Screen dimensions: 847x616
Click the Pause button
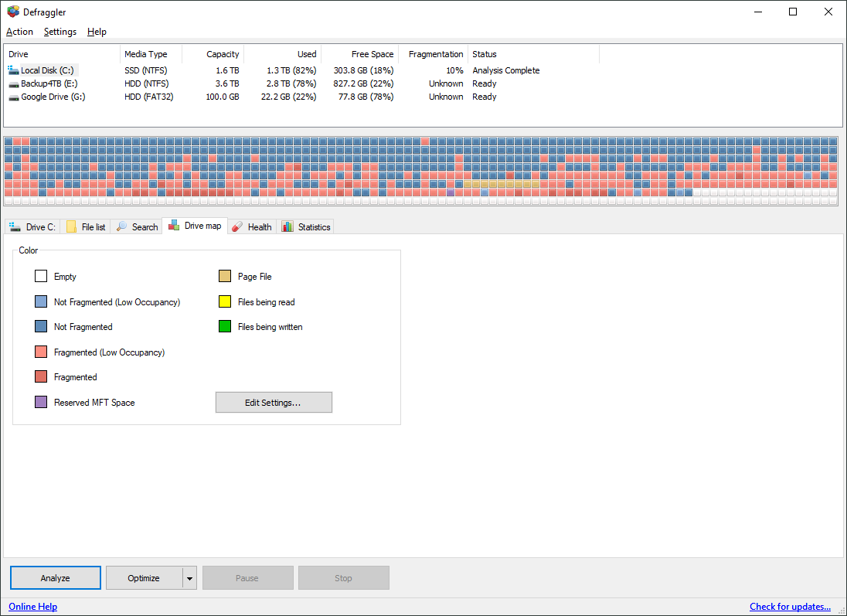pos(247,578)
